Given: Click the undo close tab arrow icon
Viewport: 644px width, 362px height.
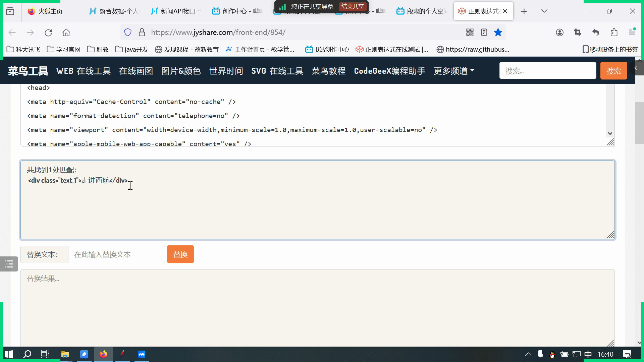Looking at the screenshot, I should [596, 33].
